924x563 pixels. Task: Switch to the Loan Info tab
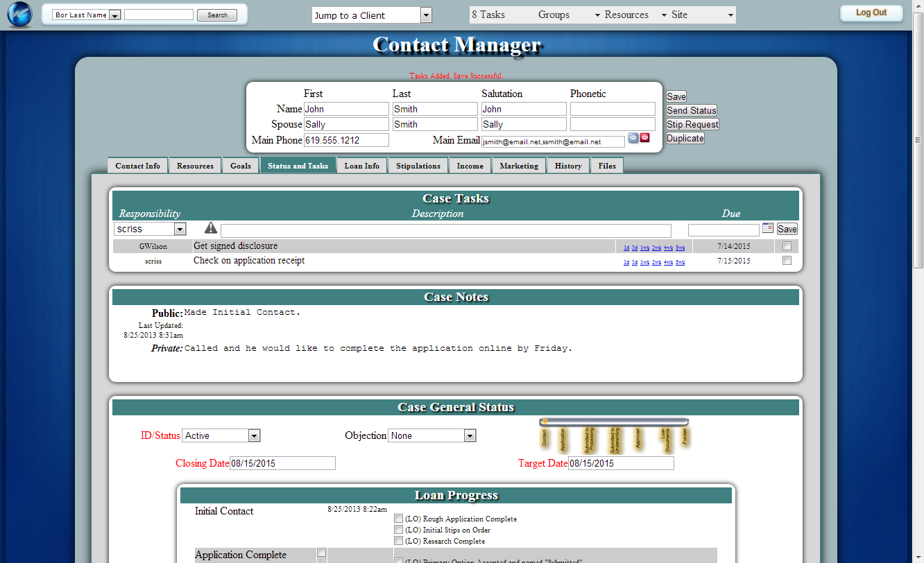tap(361, 166)
